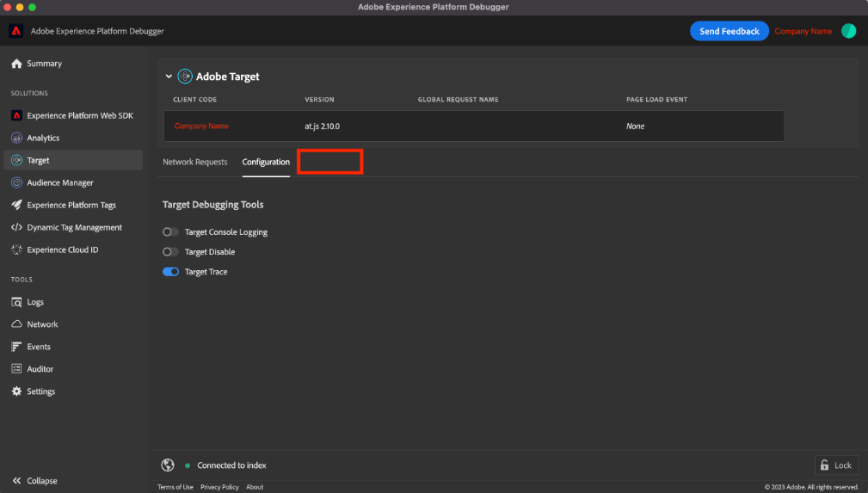Viewport: 868px width, 493px height.
Task: Open the Experience Cloud ID label
Action: [x=63, y=250]
